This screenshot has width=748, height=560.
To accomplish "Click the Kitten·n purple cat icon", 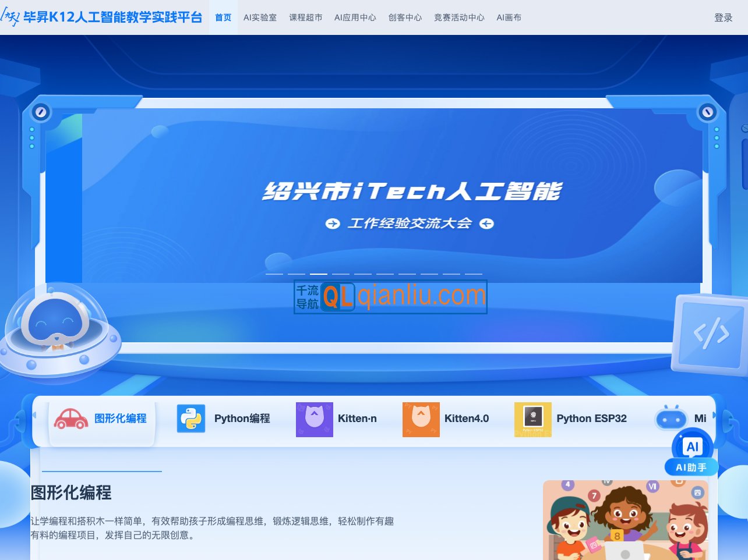I will 315,419.
